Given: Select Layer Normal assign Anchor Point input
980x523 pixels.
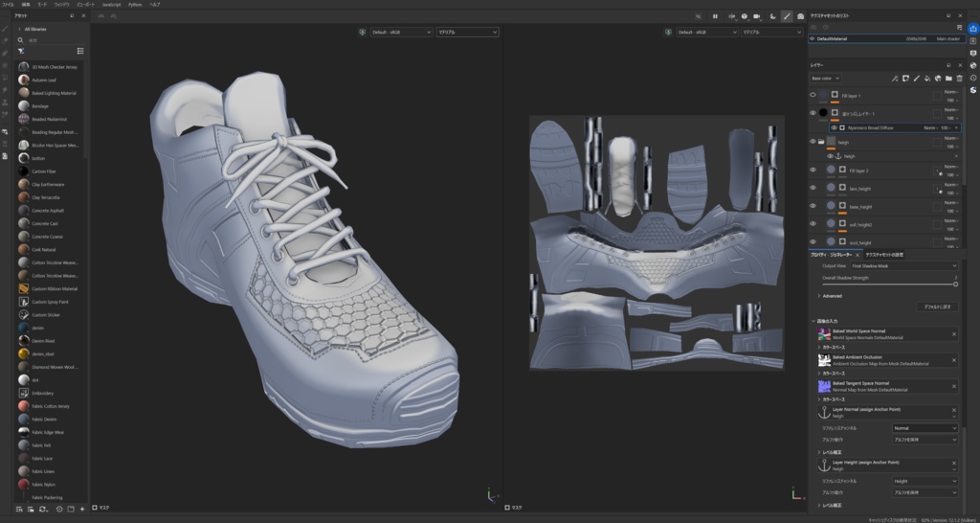Looking at the screenshot, I should pos(887,412).
